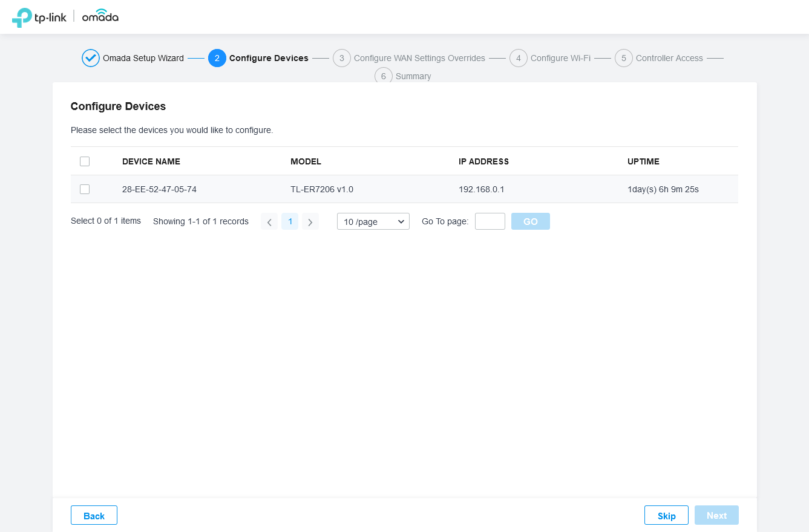This screenshot has width=809, height=532.
Task: Select page number 1
Action: click(x=290, y=222)
